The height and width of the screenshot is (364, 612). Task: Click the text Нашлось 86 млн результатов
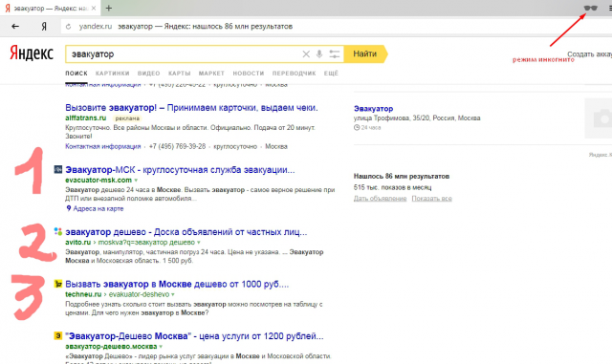(402, 177)
